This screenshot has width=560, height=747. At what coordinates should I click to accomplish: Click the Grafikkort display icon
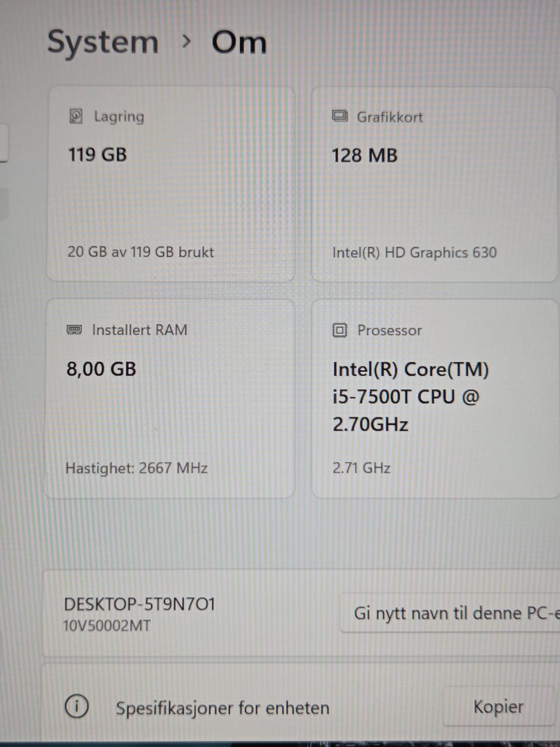(339, 116)
